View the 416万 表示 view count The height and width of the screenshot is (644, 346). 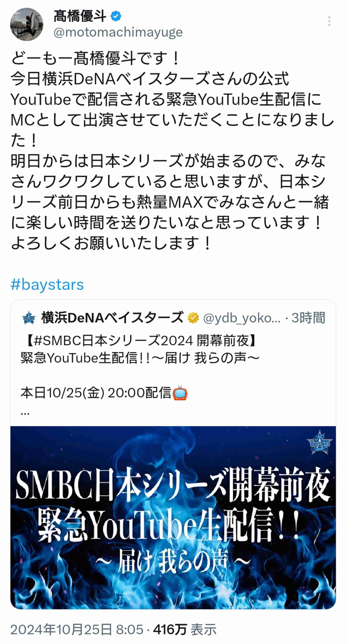(x=185, y=629)
